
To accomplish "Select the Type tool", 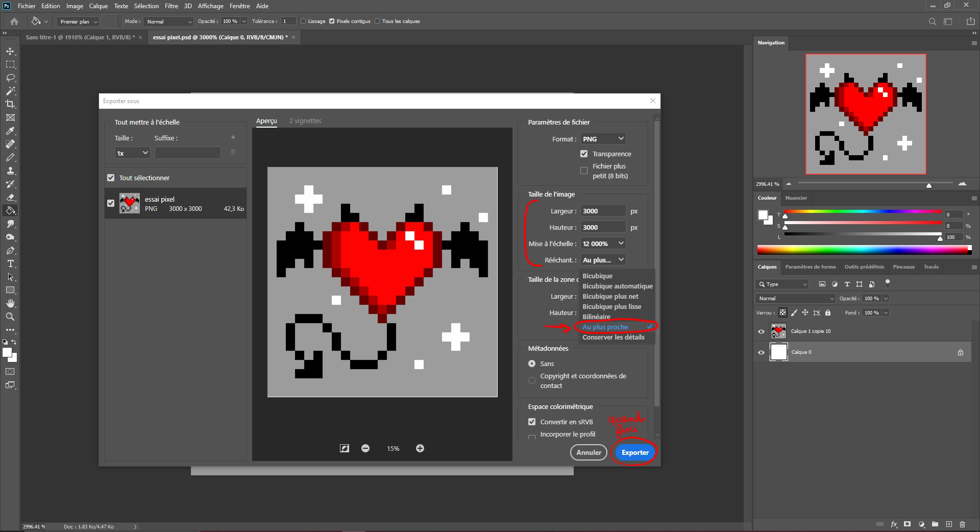I will click(9, 263).
